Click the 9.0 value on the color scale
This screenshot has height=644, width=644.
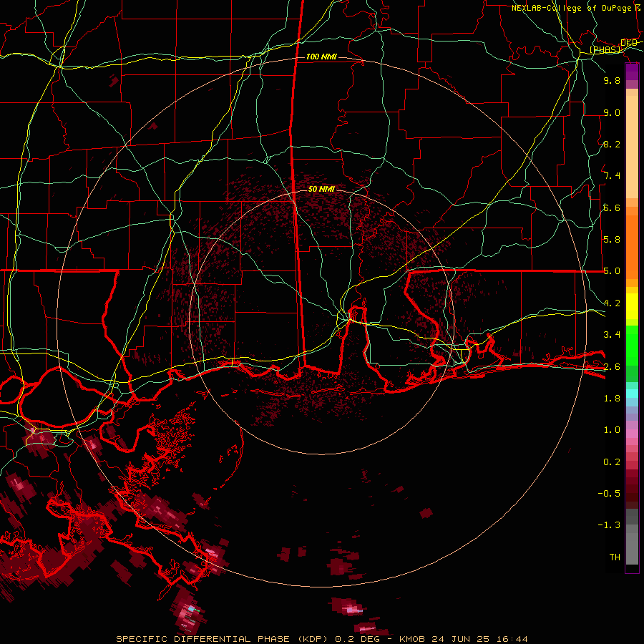coord(612,112)
